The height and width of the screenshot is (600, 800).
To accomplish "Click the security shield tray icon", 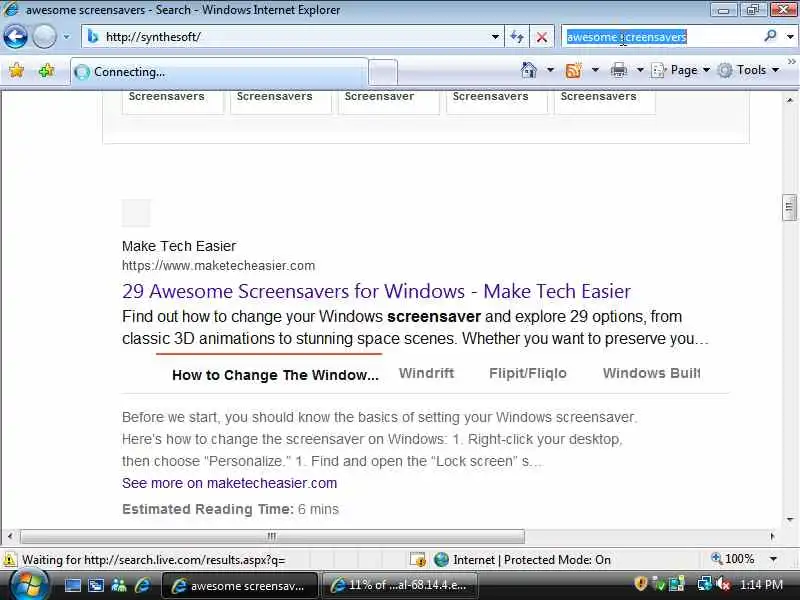I will coord(640,584).
